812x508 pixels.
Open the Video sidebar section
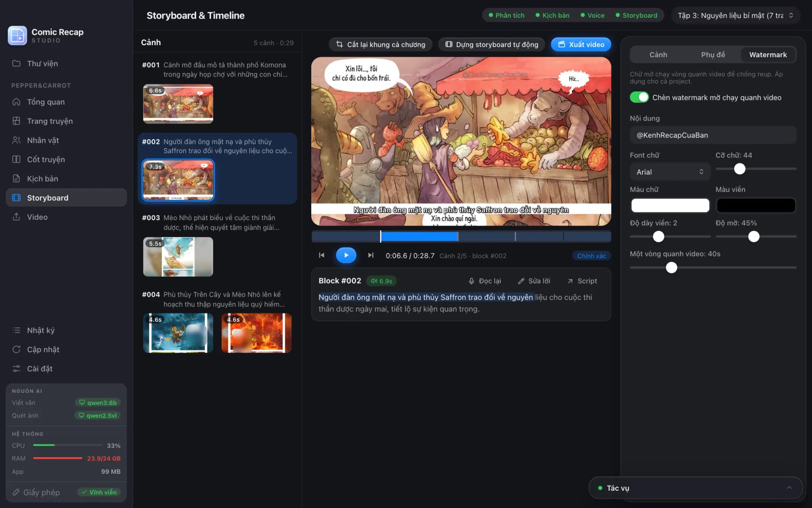pyautogui.click(x=66, y=217)
